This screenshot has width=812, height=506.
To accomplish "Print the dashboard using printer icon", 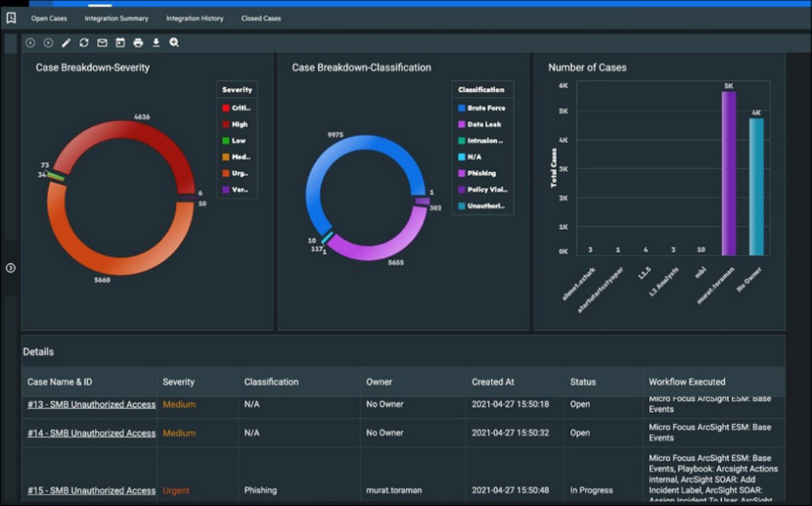I will tap(138, 42).
